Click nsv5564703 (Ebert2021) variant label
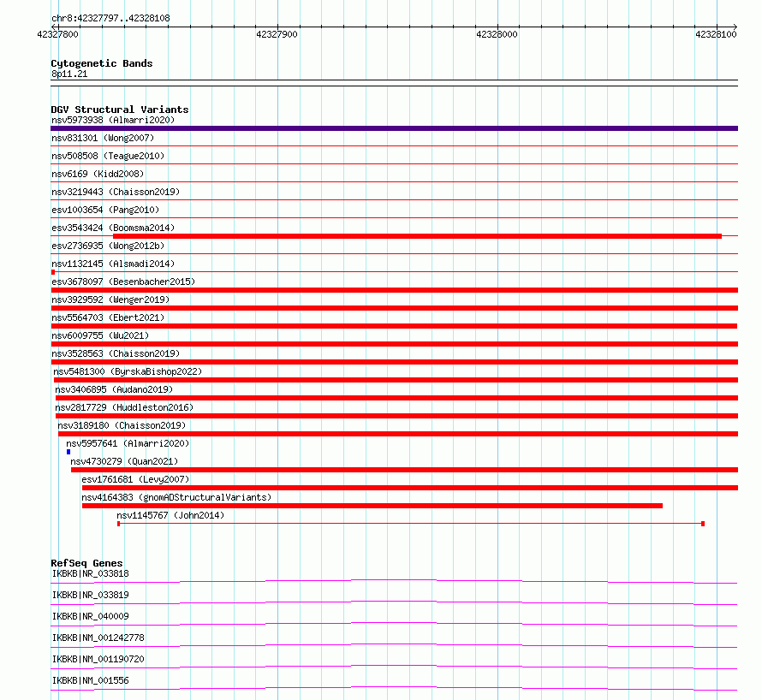The height and width of the screenshot is (700, 762). coord(108,317)
